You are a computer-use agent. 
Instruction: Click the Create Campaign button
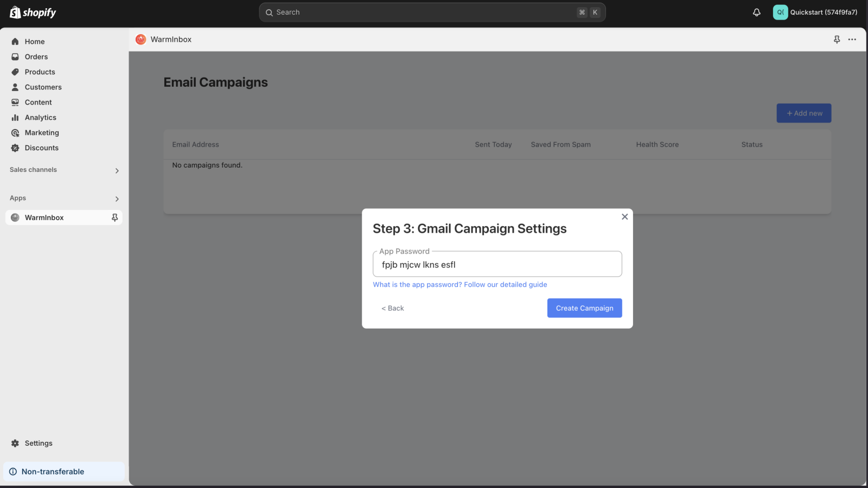pyautogui.click(x=584, y=308)
